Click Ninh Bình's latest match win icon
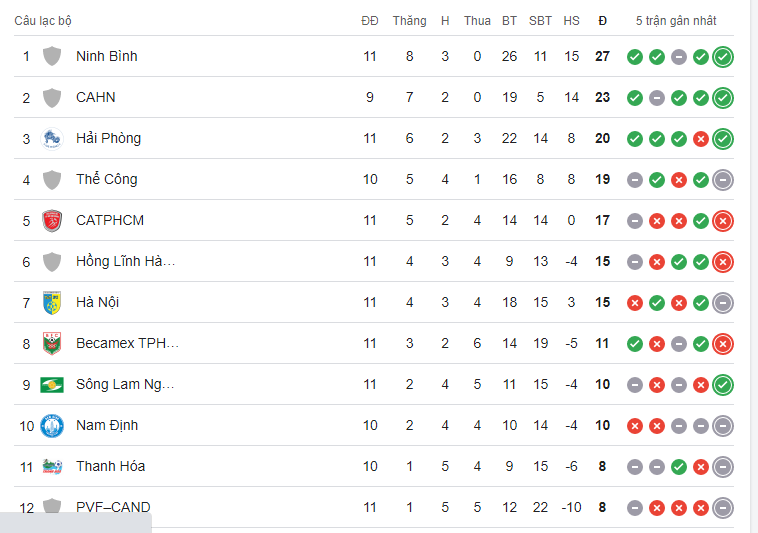This screenshot has width=758, height=533. (x=723, y=57)
